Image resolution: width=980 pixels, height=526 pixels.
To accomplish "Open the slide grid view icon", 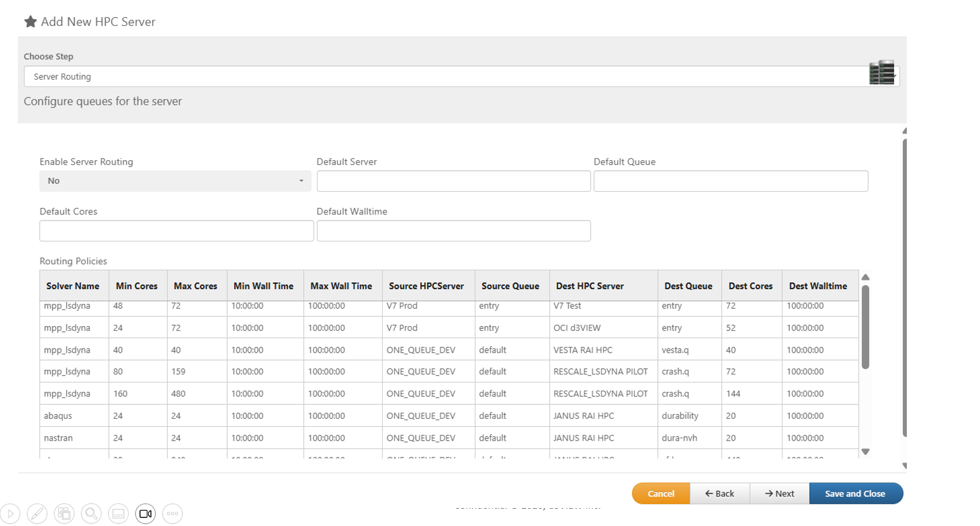I will pos(64,513).
